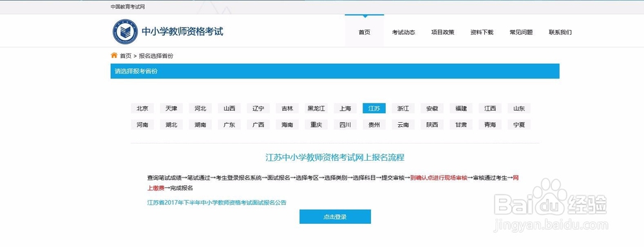
Task: Select province 云南
Action: pos(403,125)
